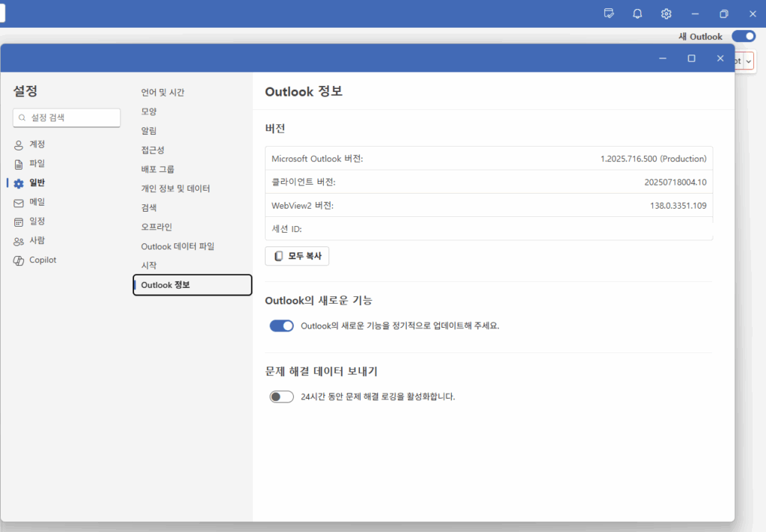Open the 언어 및 시간 settings page

[162, 93]
